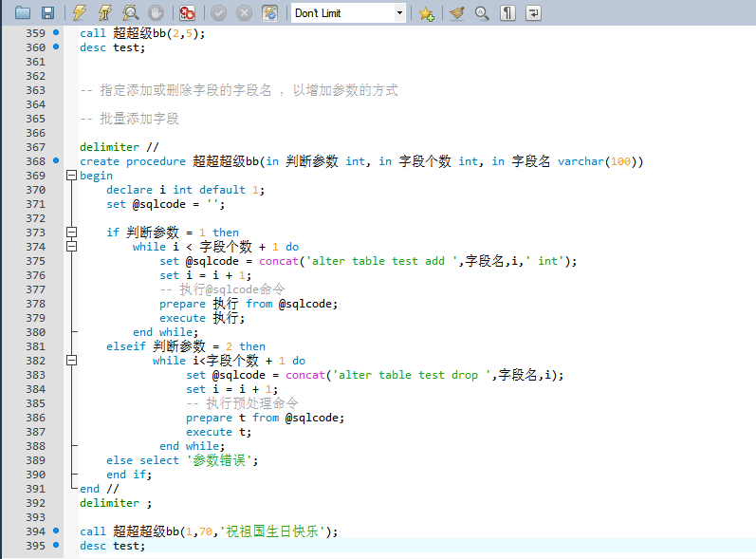Click '参数错误' string on line 389
This screenshot has height=559, width=756.
tap(219, 460)
